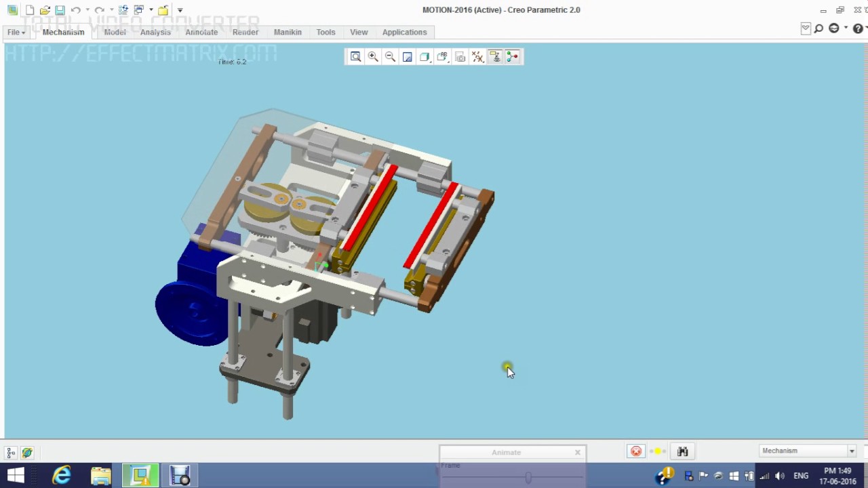Open the Learning Connector globe icon
Image resolution: width=868 pixels, height=488 pixels.
click(834, 28)
